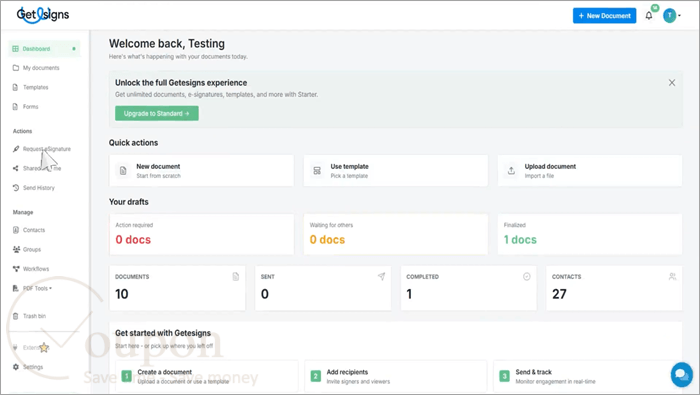This screenshot has height=395, width=700.
Task: Open Groups under Manage
Action: coord(32,249)
